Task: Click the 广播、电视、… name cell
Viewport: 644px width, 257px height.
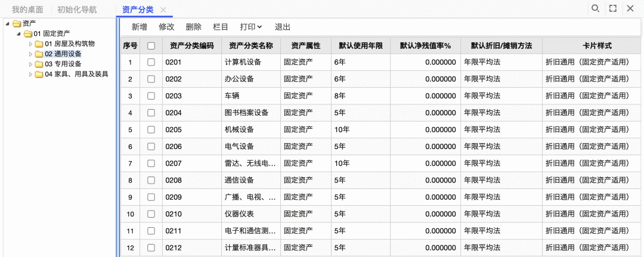Action: (251, 197)
